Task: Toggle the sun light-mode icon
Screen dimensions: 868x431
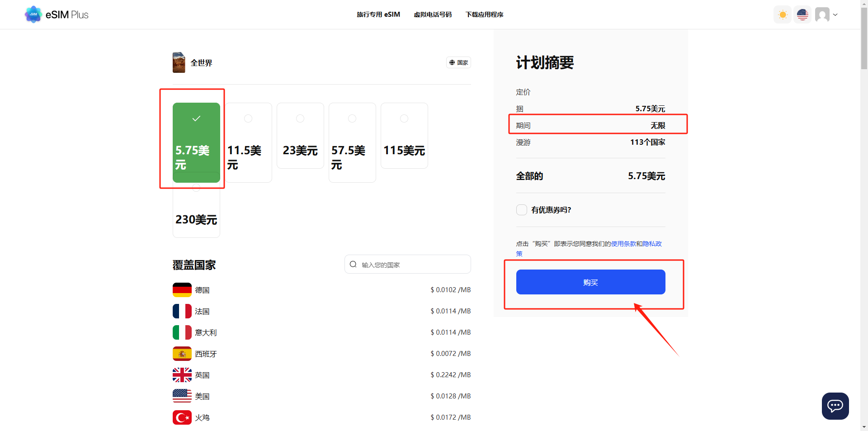Action: 783,14
